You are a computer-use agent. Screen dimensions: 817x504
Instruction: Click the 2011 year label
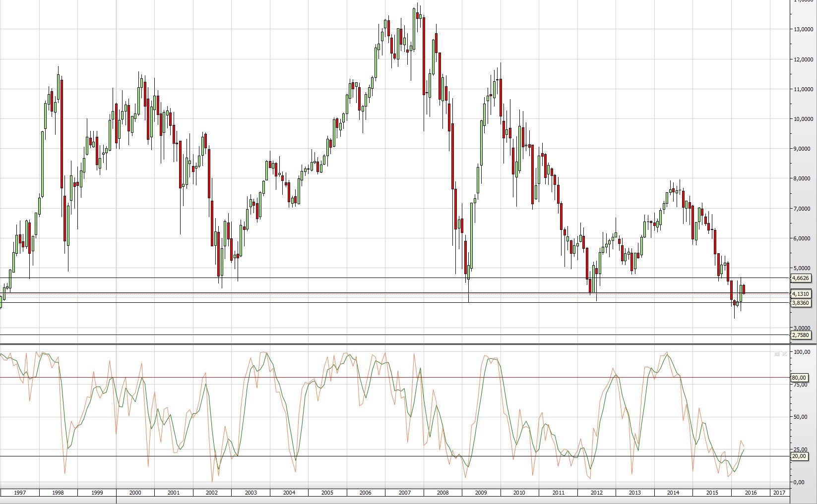(x=559, y=493)
